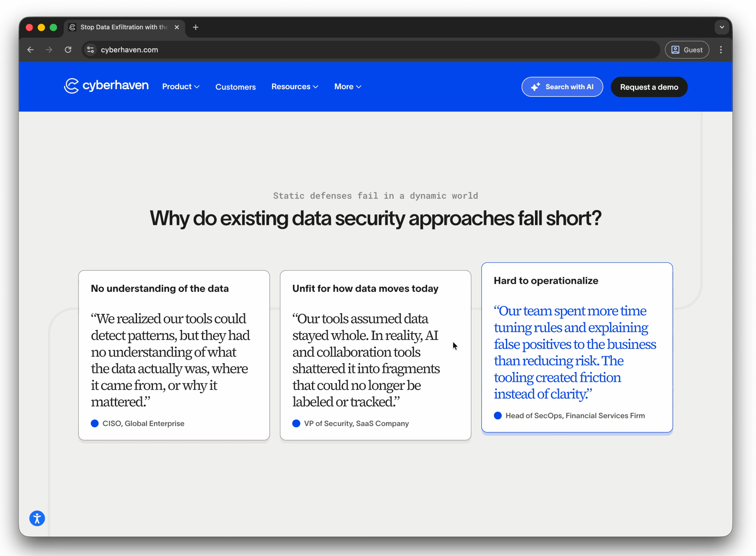Open the tab search chevron
The image size is (756, 556).
coord(722,27)
